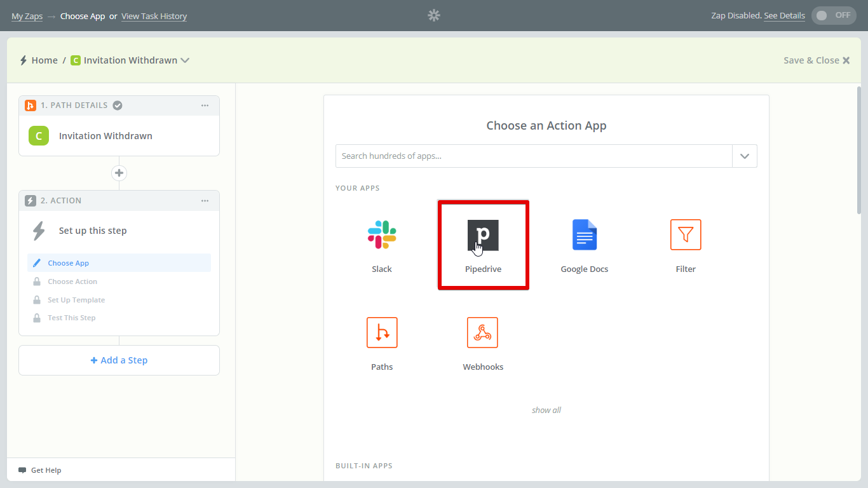Click Get Help
Viewport: 868px width, 488px height.
tap(46, 470)
